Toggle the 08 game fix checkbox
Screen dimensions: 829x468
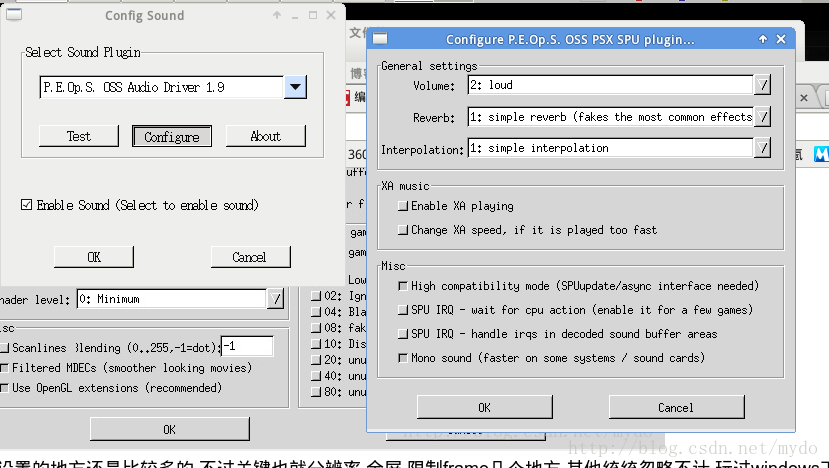click(316, 328)
